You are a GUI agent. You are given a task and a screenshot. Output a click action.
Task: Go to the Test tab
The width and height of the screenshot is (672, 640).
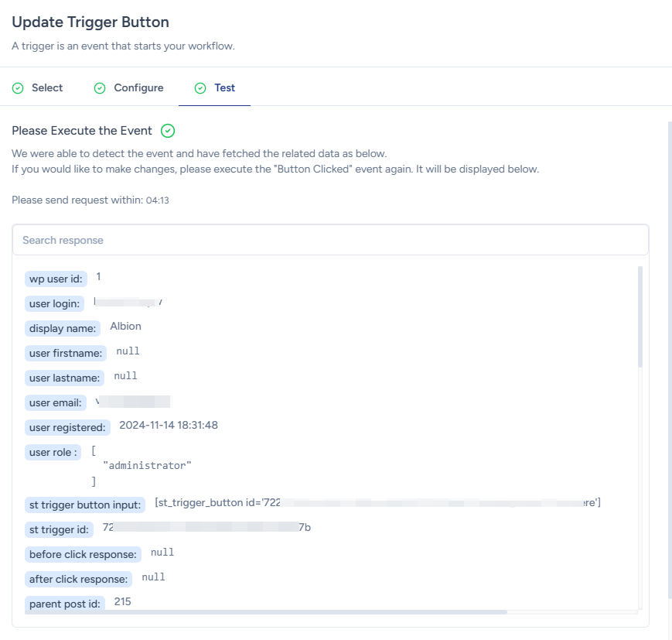coord(224,88)
